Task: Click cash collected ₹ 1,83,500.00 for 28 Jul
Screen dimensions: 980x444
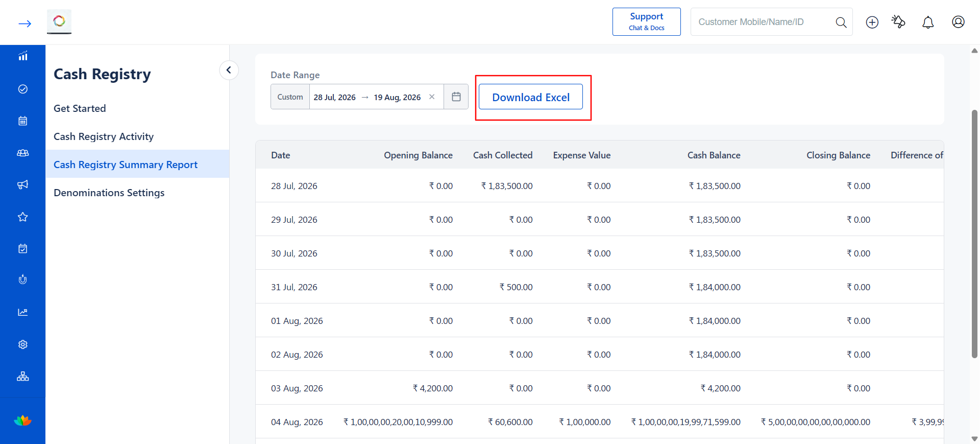Action: [507, 186]
